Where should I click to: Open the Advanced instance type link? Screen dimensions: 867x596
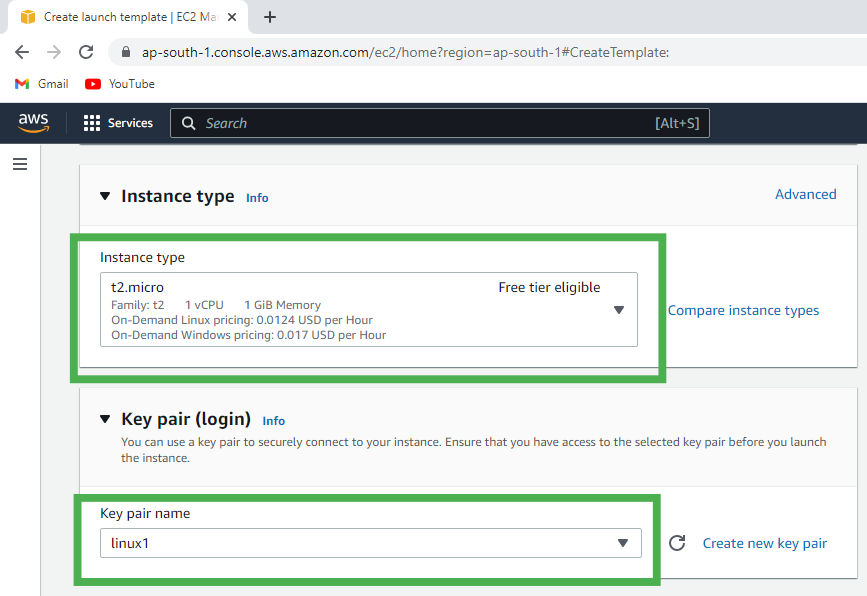(805, 194)
